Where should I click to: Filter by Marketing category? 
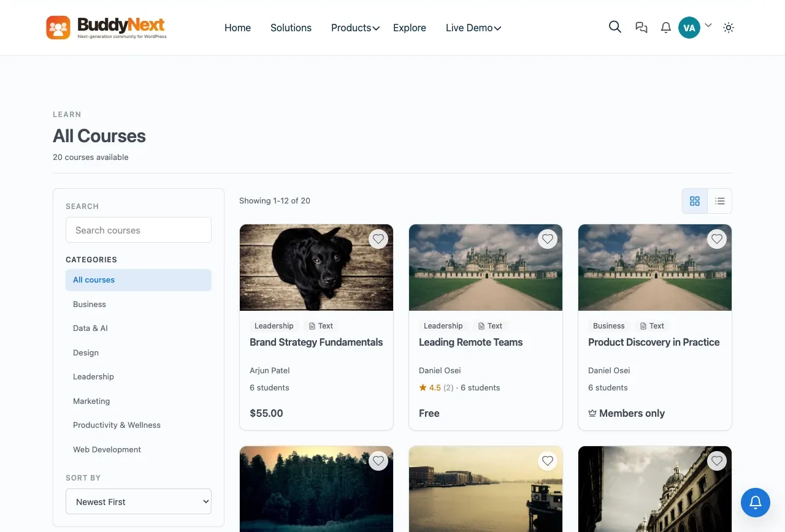(x=139, y=401)
